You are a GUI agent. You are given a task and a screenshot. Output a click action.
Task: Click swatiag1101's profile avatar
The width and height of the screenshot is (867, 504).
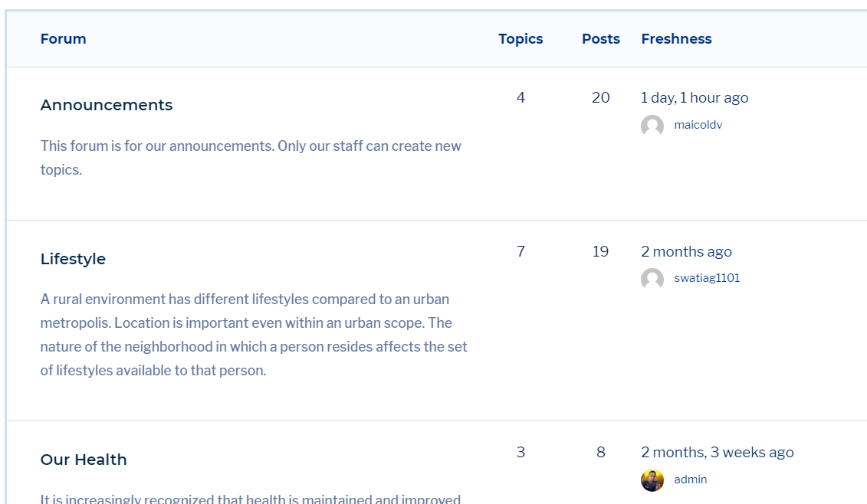(x=652, y=279)
